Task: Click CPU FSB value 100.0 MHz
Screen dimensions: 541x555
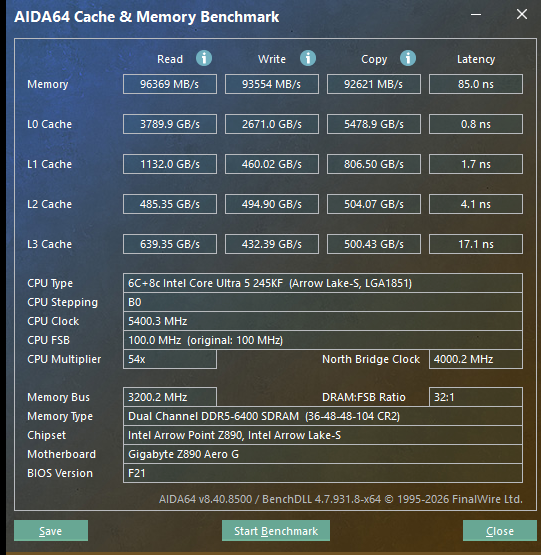Action: (x=323, y=341)
